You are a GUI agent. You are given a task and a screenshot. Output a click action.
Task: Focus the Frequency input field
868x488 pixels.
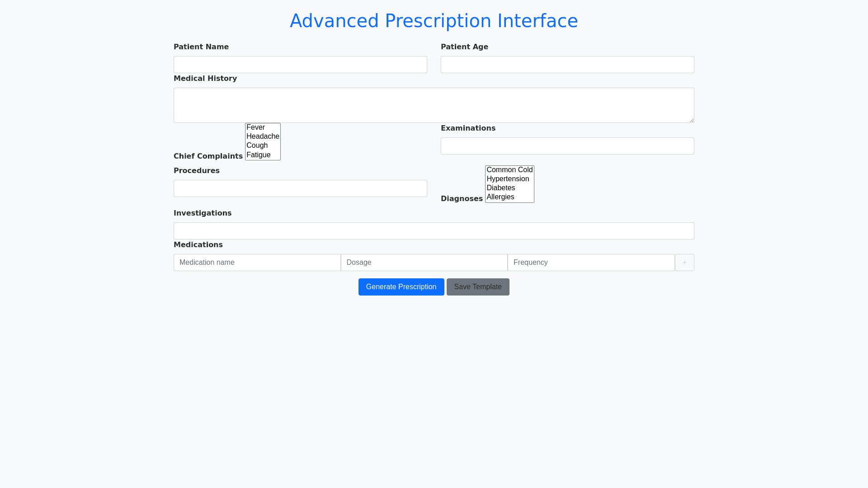point(591,263)
